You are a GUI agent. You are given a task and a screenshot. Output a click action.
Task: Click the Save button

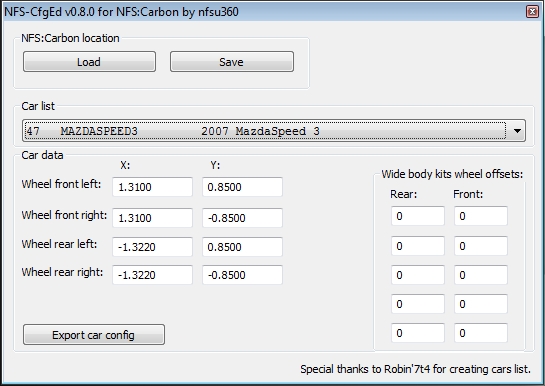click(x=232, y=62)
